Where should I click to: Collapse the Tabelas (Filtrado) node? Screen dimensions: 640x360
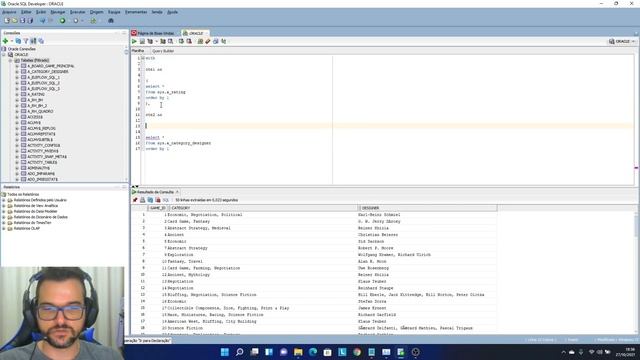click(11, 60)
